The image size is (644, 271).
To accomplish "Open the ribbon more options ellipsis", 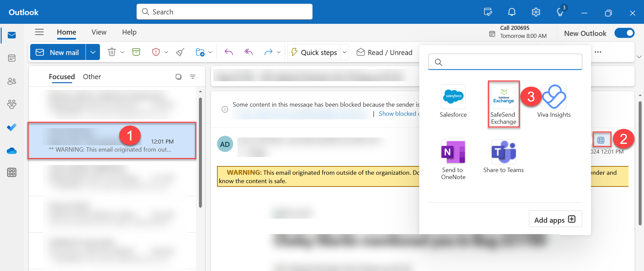I will [598, 52].
